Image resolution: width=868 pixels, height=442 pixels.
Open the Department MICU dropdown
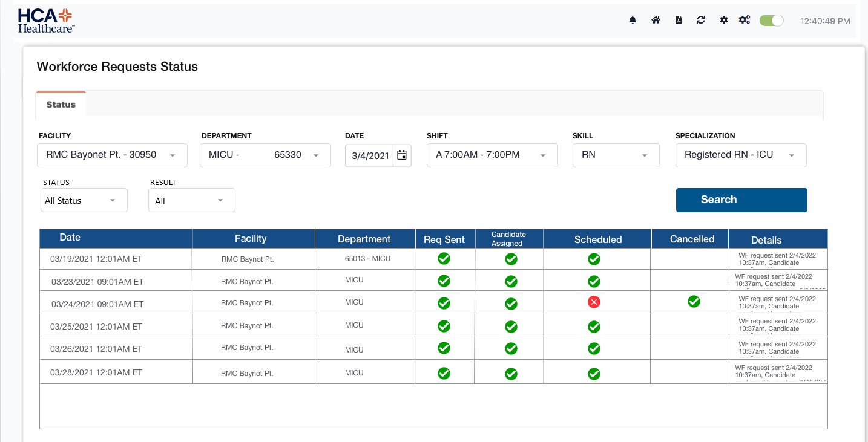[x=265, y=155]
